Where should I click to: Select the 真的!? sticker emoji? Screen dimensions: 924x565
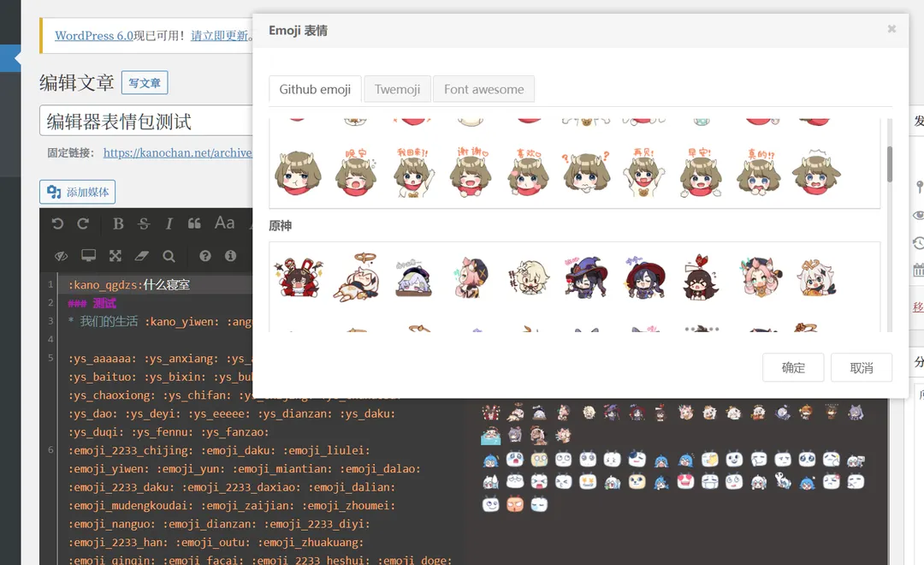coord(758,172)
